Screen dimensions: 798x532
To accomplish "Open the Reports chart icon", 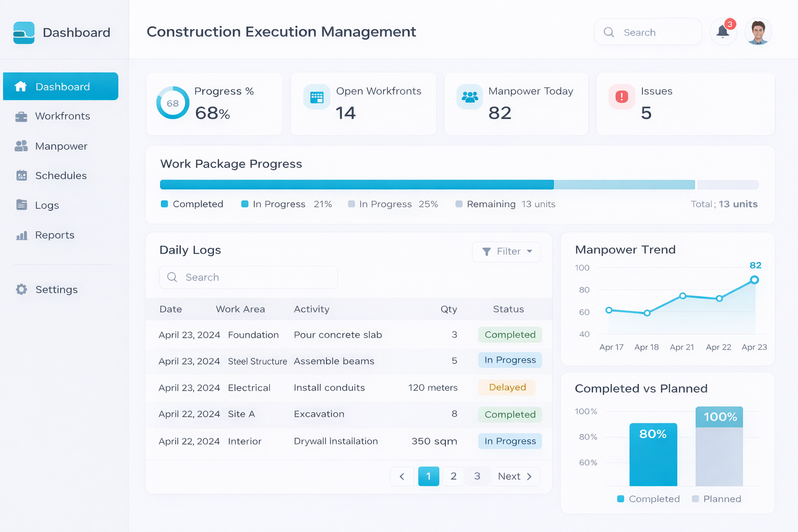I will (21, 235).
